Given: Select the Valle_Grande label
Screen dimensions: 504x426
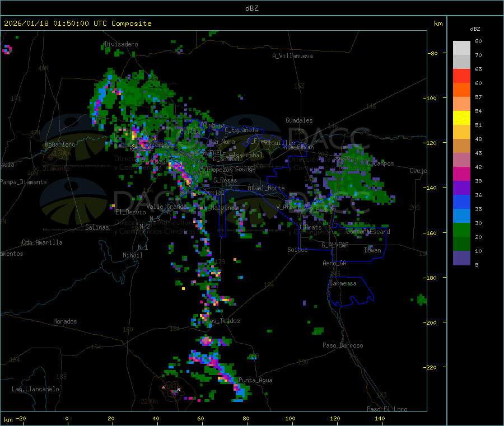Looking at the screenshot, I should [x=166, y=207].
